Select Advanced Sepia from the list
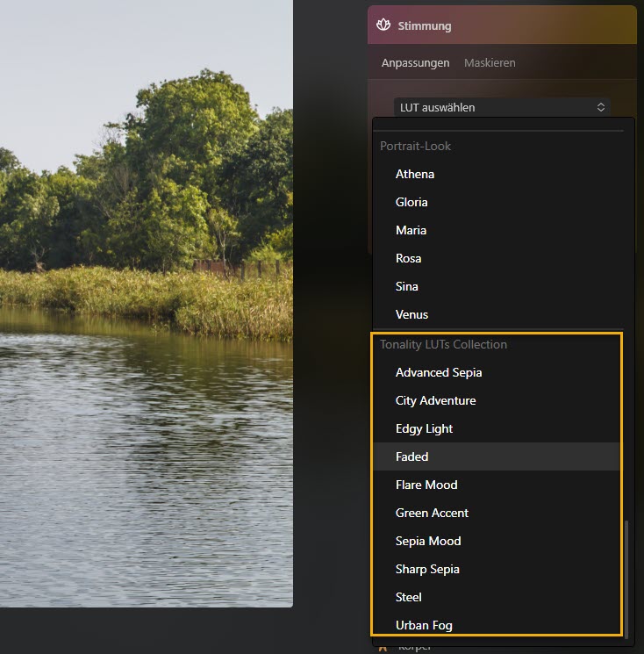The height and width of the screenshot is (654, 644). tap(497, 372)
